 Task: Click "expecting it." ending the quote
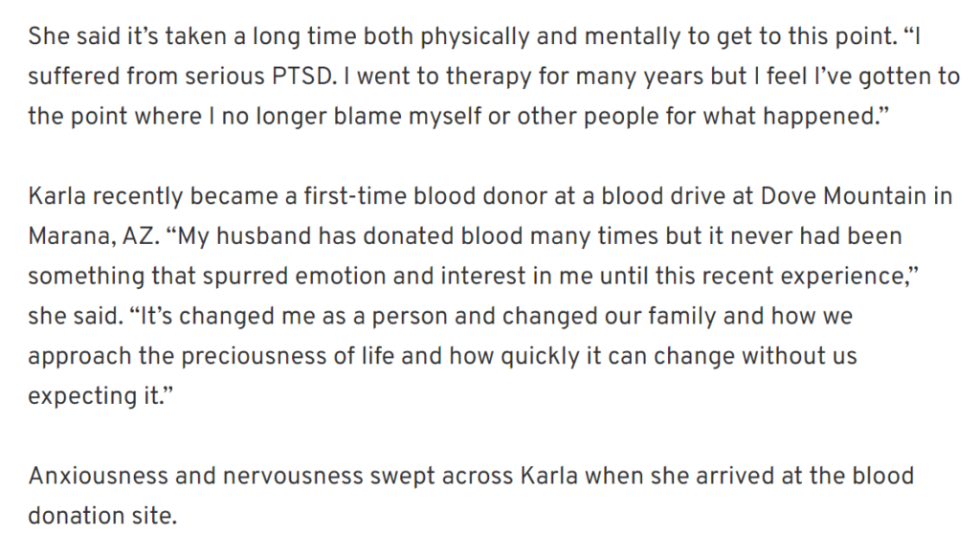click(100, 397)
